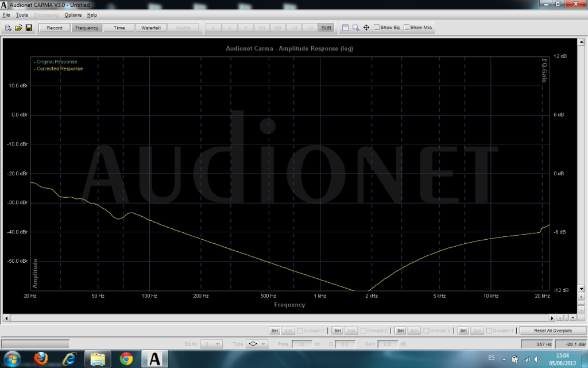
Task: Click the New measurement file icon
Action: point(8,28)
